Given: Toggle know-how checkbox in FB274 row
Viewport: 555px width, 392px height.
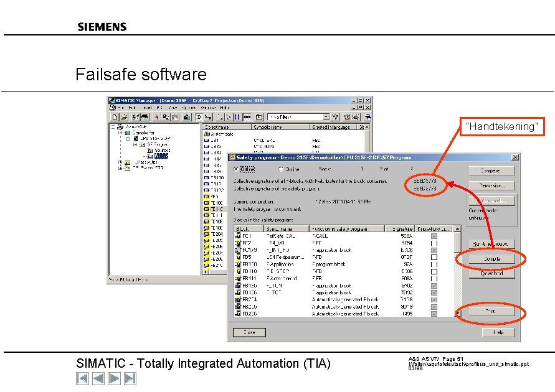Looking at the screenshot, I should 434,300.
